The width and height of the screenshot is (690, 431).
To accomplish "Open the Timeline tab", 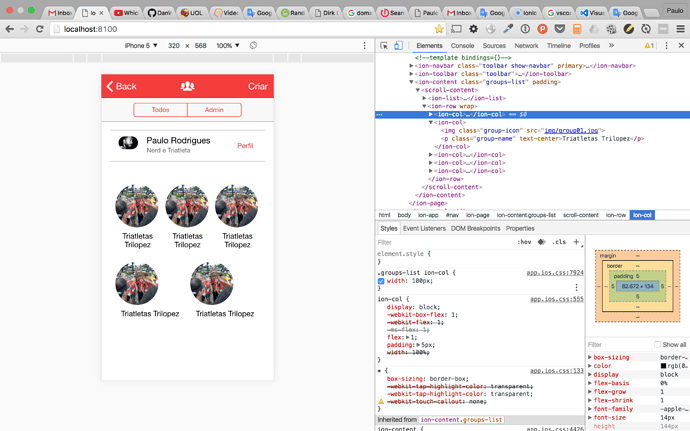I will coord(559,45).
